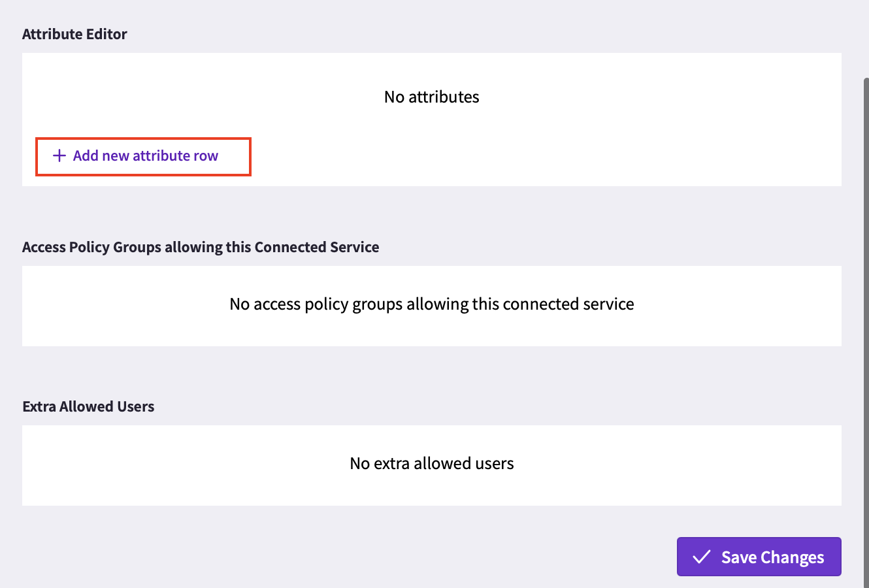Click gray gap above Extra Allowed Users heading
Viewport: 869px width, 588px height.
(x=431, y=371)
